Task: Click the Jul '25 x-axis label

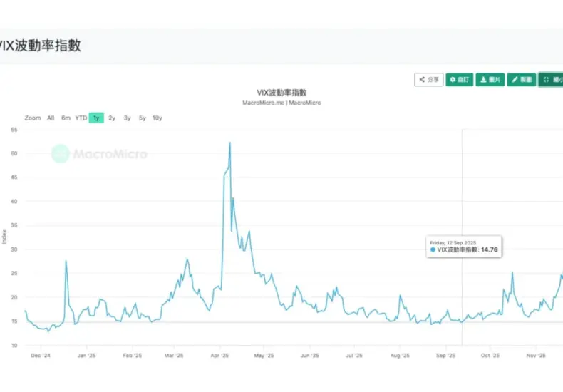Action: (354, 356)
